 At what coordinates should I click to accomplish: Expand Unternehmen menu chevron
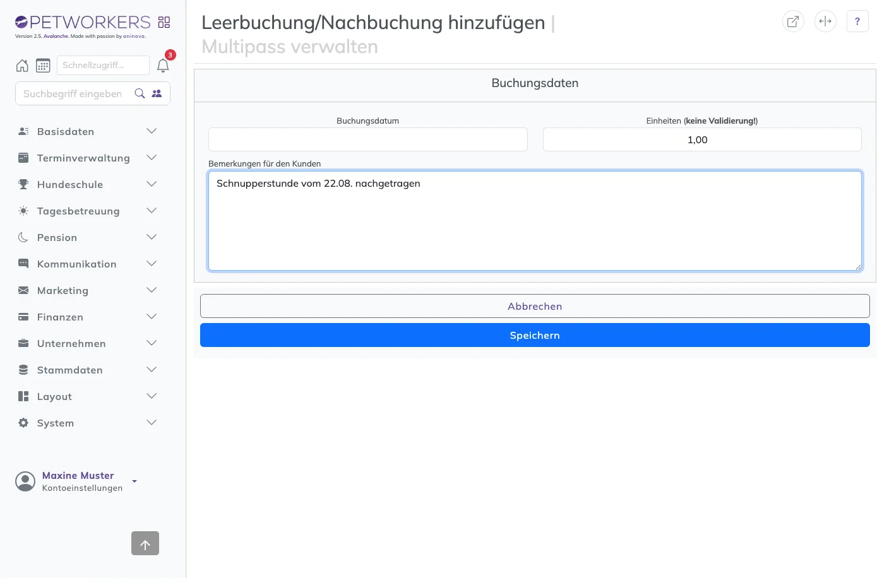tap(152, 343)
